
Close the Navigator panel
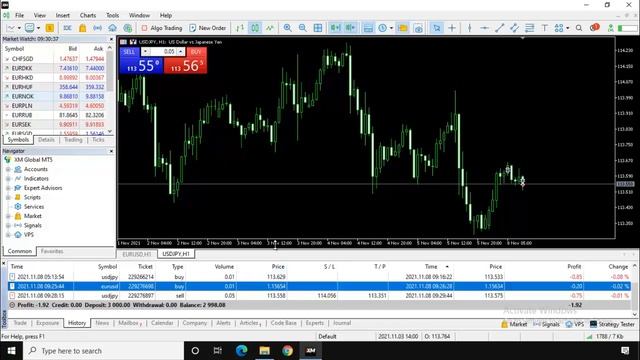pos(111,151)
